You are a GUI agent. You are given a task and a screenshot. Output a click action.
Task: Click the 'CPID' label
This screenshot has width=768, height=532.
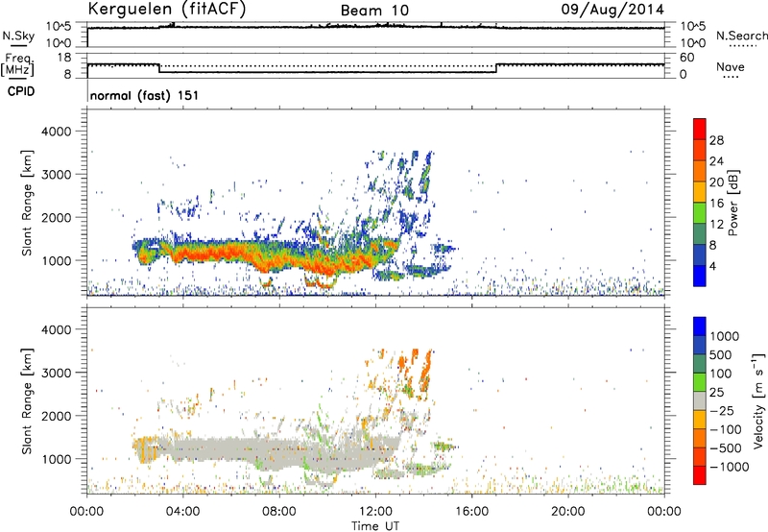pos(21,91)
